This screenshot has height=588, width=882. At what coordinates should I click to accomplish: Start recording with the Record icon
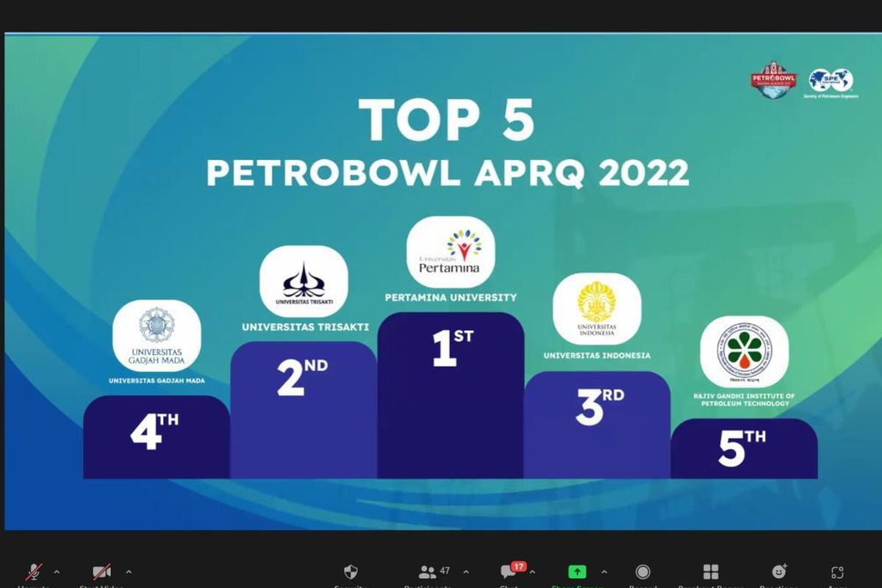click(643, 572)
